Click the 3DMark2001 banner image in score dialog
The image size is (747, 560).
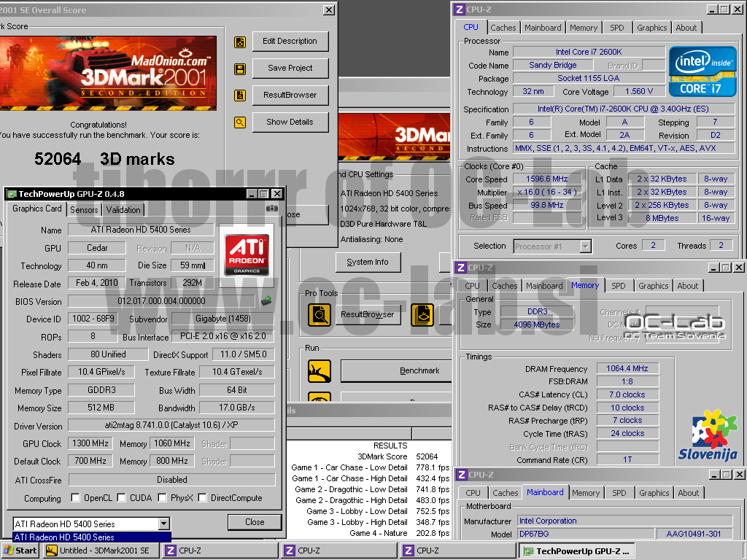108,74
